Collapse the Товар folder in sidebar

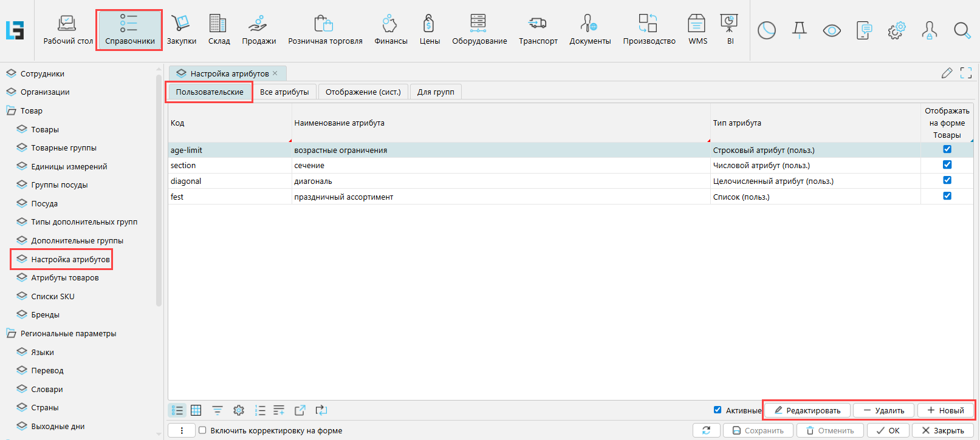coord(12,111)
